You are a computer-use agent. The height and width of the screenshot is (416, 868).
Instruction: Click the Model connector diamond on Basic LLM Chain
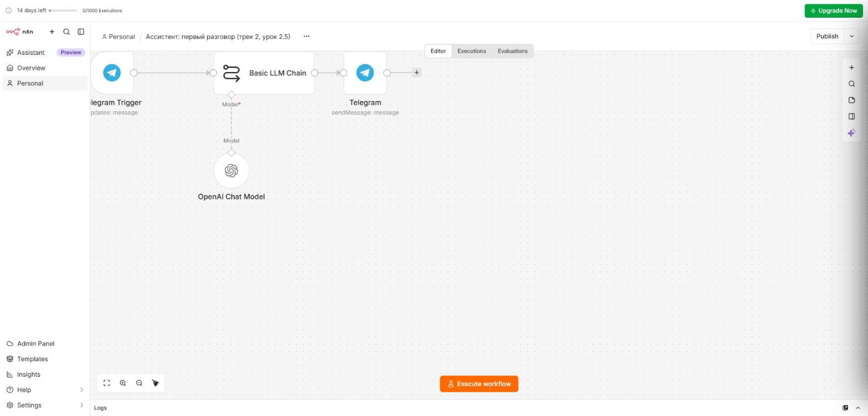point(231,95)
